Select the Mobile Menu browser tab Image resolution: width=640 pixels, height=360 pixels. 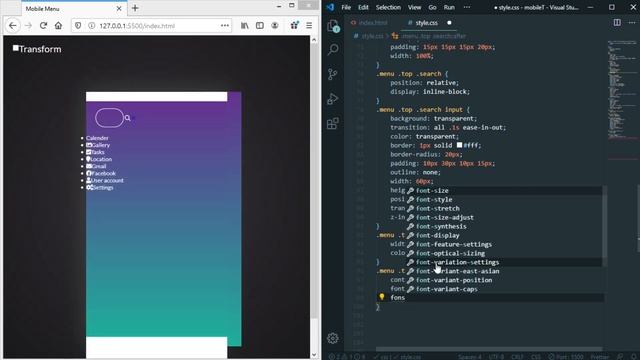pos(73,9)
